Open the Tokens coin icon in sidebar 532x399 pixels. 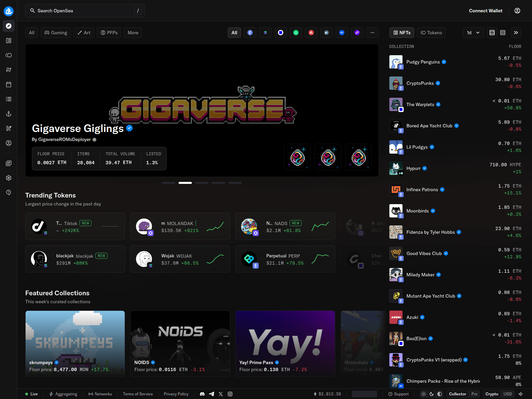(x=9, y=55)
